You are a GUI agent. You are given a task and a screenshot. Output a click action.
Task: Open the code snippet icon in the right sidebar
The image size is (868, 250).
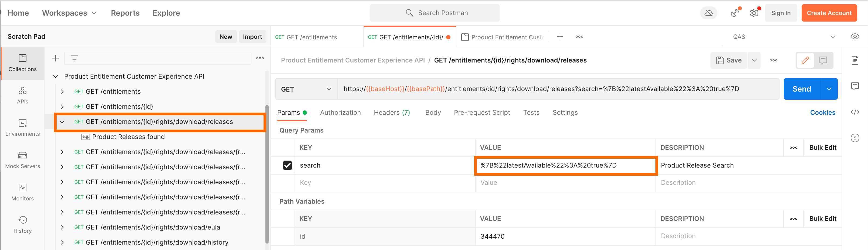855,112
